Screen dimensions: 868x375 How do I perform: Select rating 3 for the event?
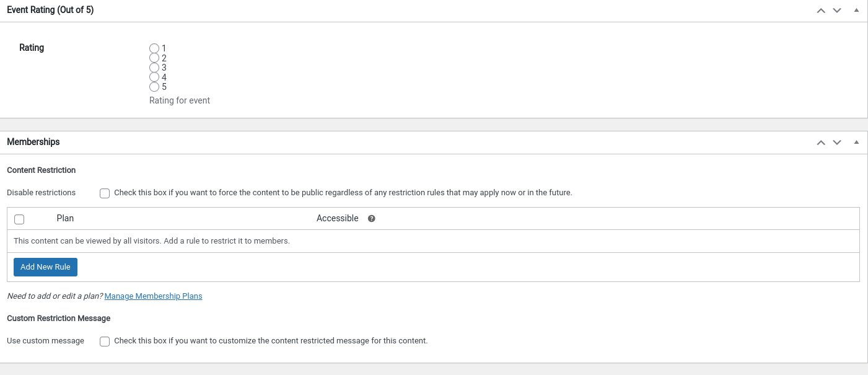pyautogui.click(x=154, y=67)
